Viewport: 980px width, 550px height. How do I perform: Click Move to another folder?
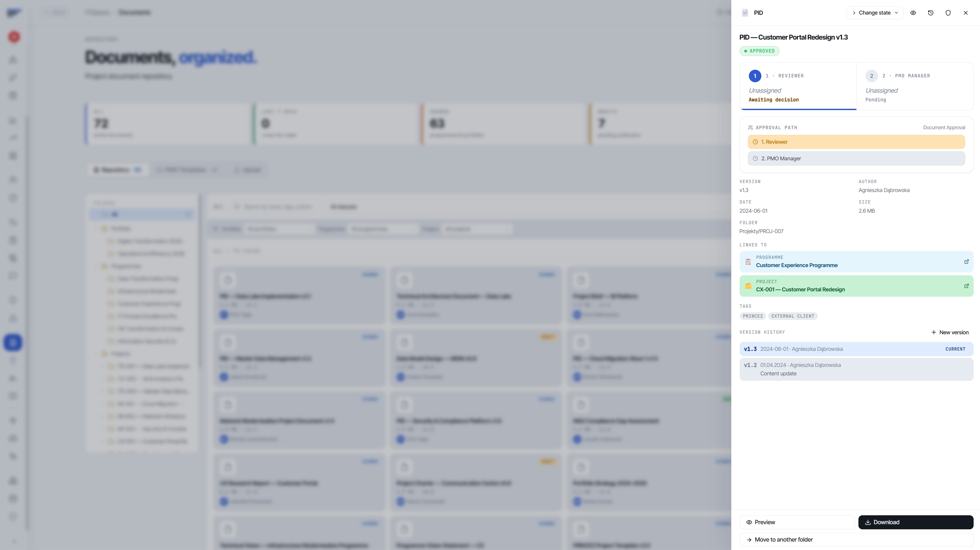pyautogui.click(x=856, y=539)
